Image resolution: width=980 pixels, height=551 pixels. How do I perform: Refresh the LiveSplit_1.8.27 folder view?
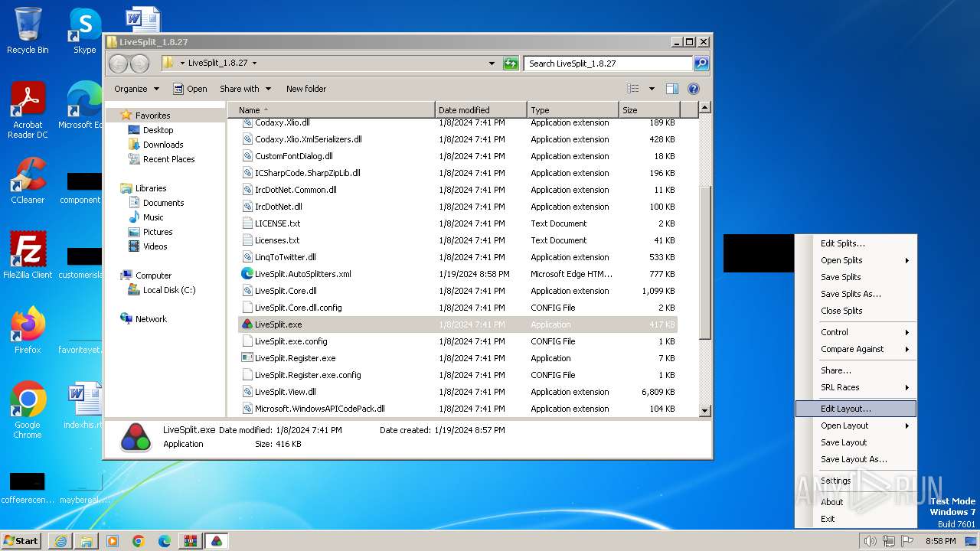point(511,64)
